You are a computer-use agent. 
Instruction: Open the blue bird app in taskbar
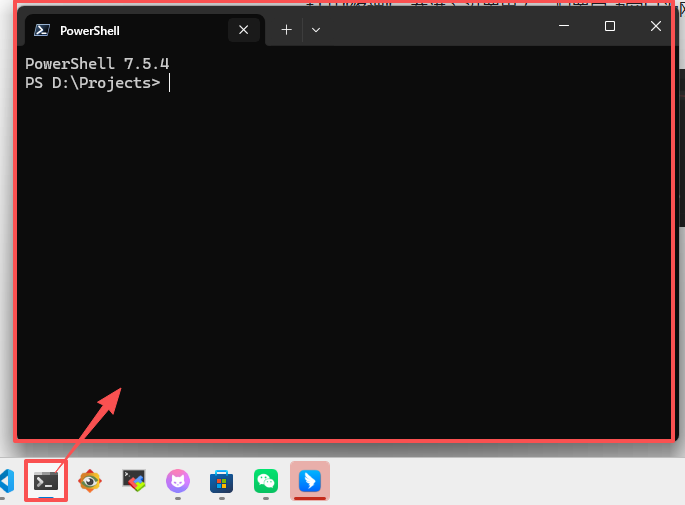pyautogui.click(x=310, y=481)
